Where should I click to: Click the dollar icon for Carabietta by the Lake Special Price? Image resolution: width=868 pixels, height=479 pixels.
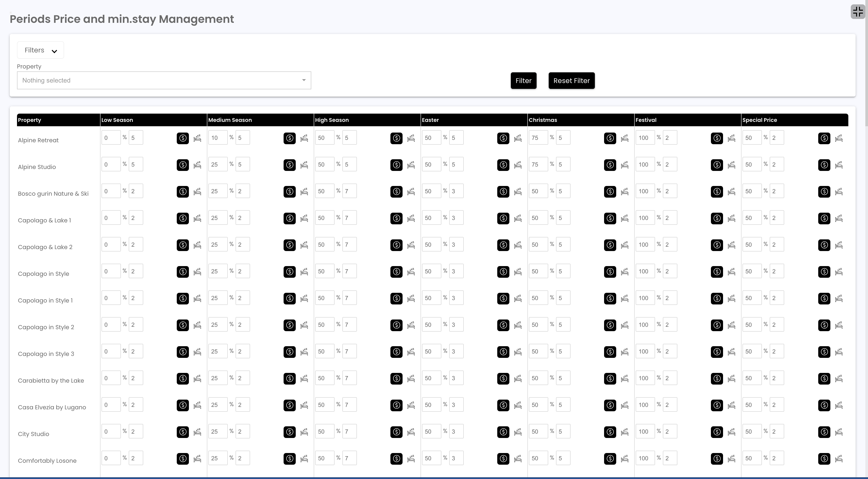point(824,378)
